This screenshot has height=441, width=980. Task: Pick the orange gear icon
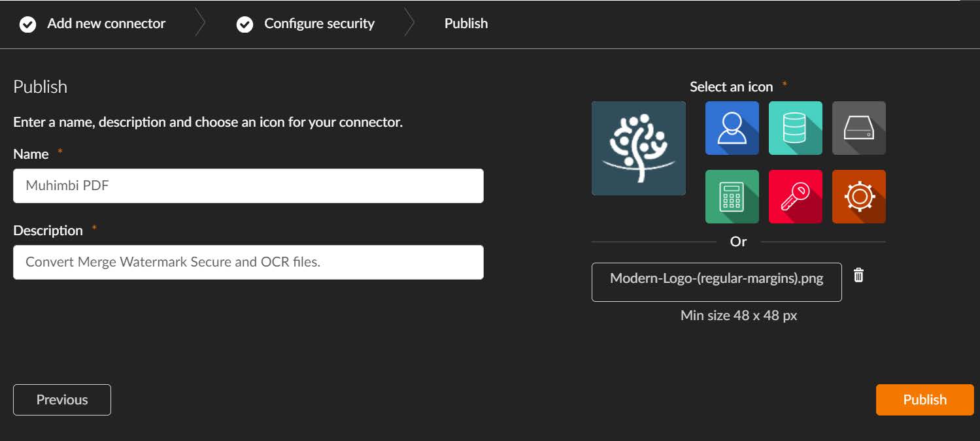coord(858,197)
